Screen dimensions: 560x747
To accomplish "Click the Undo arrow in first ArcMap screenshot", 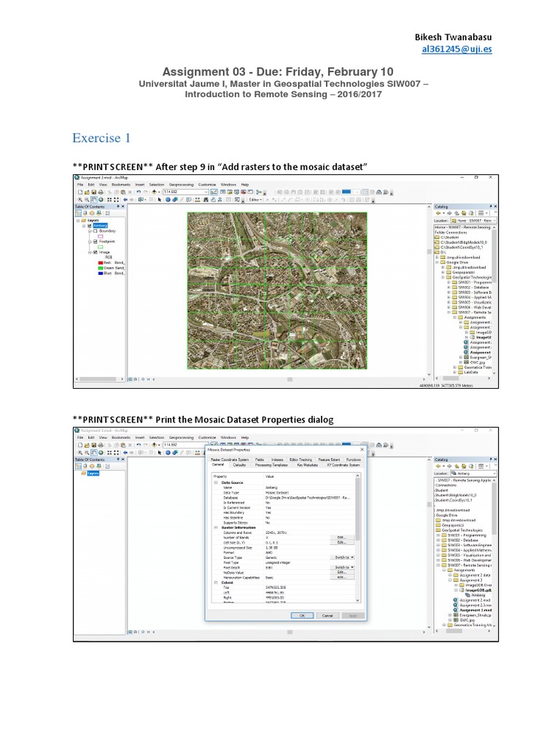I will (139, 192).
